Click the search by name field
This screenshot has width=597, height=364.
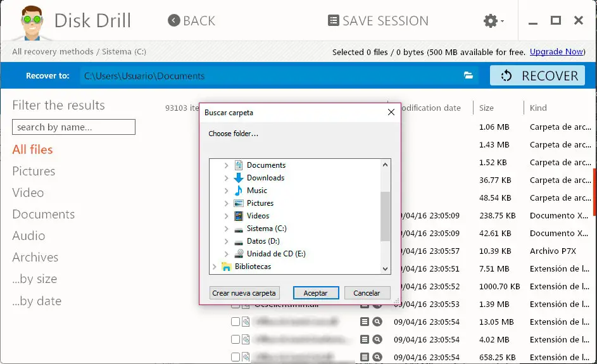73,127
